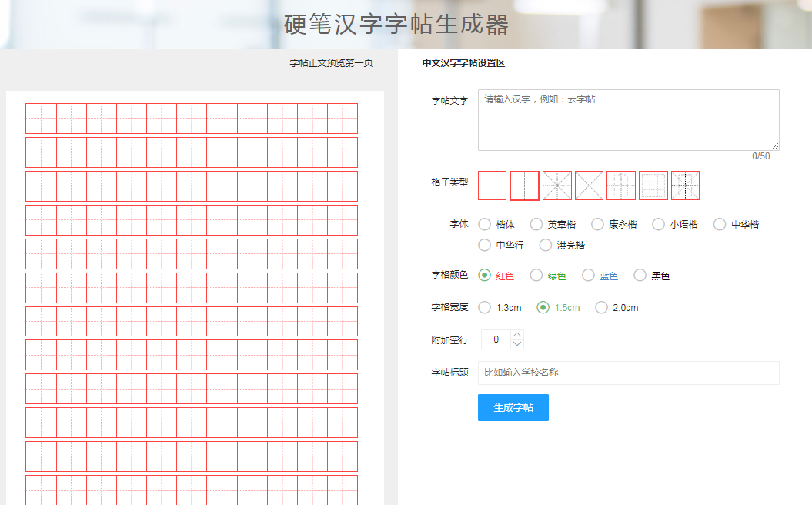Click the copybook grid preview page
Screen dimensions: 812x505
[195, 298]
